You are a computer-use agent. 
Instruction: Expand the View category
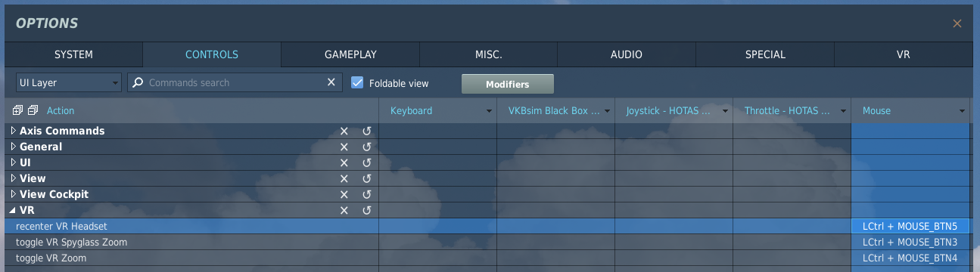[x=13, y=178]
